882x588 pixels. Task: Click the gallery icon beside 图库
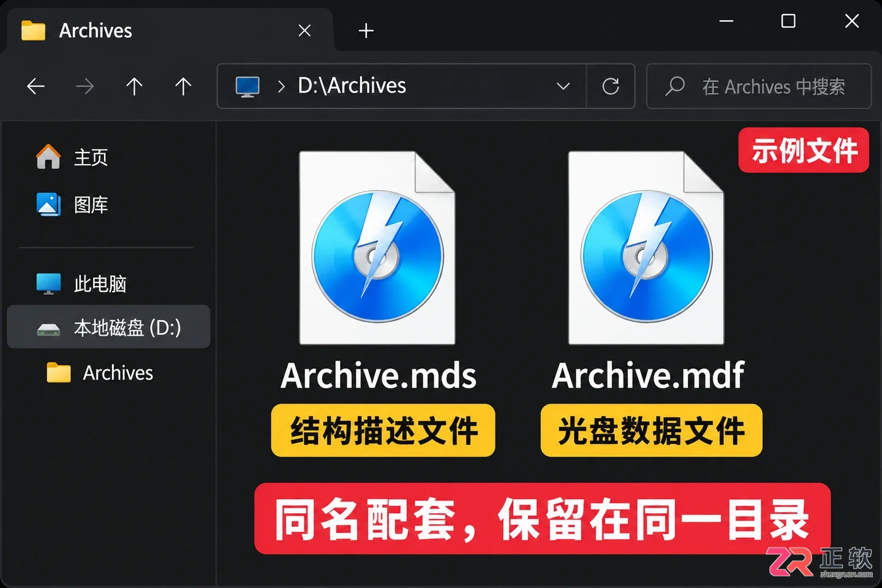coord(48,205)
